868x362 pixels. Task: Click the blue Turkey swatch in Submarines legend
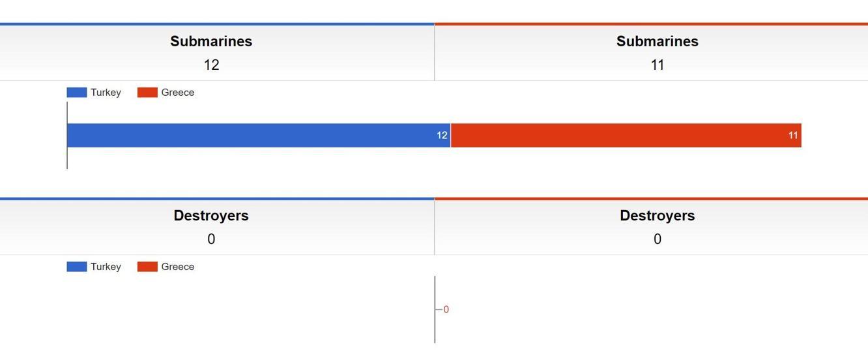tap(77, 93)
